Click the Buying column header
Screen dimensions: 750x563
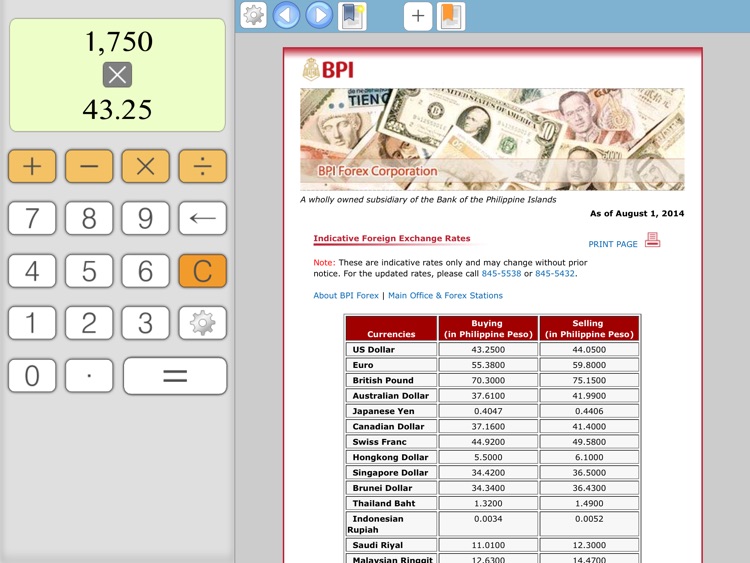click(488, 329)
